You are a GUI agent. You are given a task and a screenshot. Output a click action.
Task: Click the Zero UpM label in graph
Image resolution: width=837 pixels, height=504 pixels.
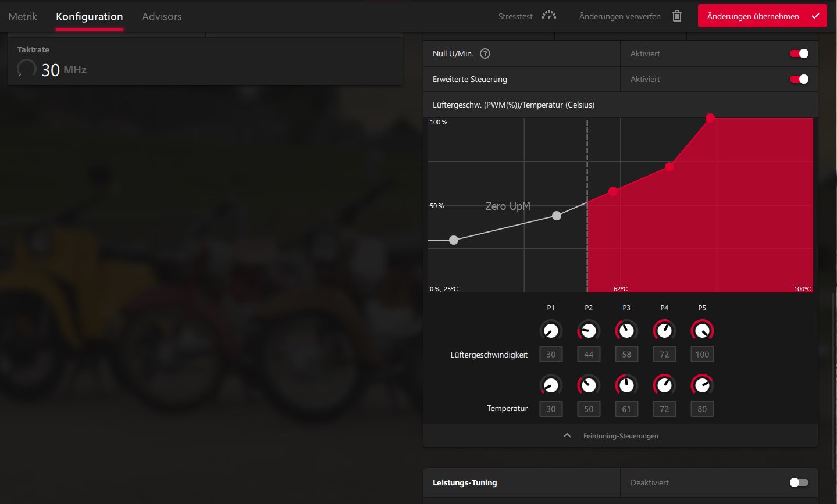[508, 206]
